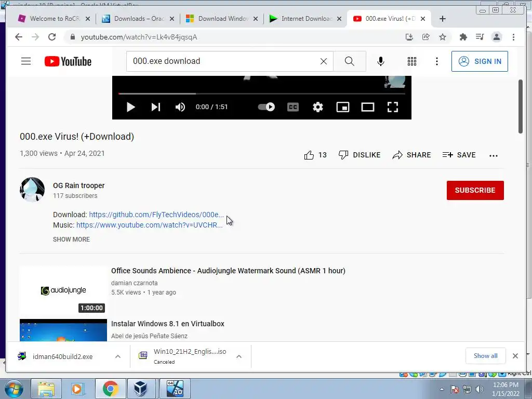Viewport: 532px width, 399px height.
Task: Open YouTube settings three-dot menu
Action: point(436,61)
